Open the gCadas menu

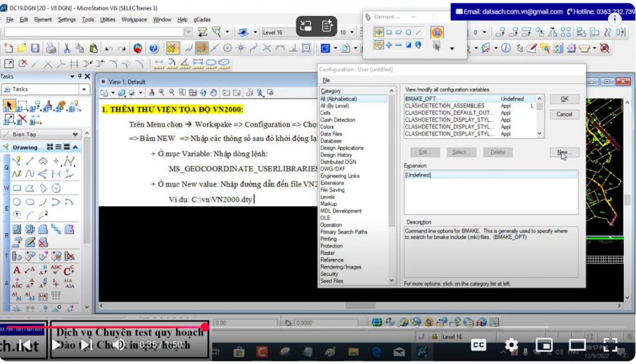click(202, 20)
